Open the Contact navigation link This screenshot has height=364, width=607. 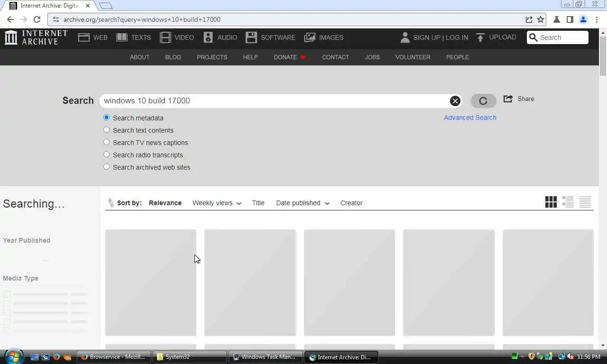click(x=335, y=57)
